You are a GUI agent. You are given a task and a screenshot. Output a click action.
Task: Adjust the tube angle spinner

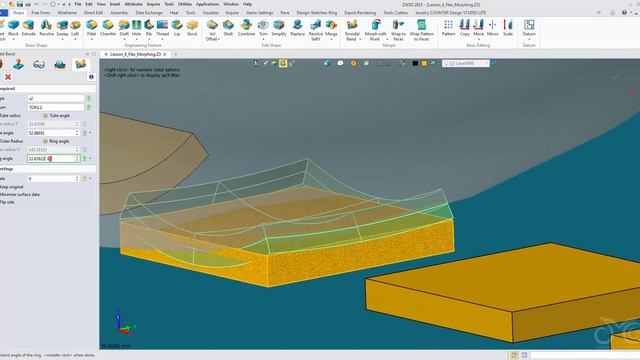tap(77, 133)
